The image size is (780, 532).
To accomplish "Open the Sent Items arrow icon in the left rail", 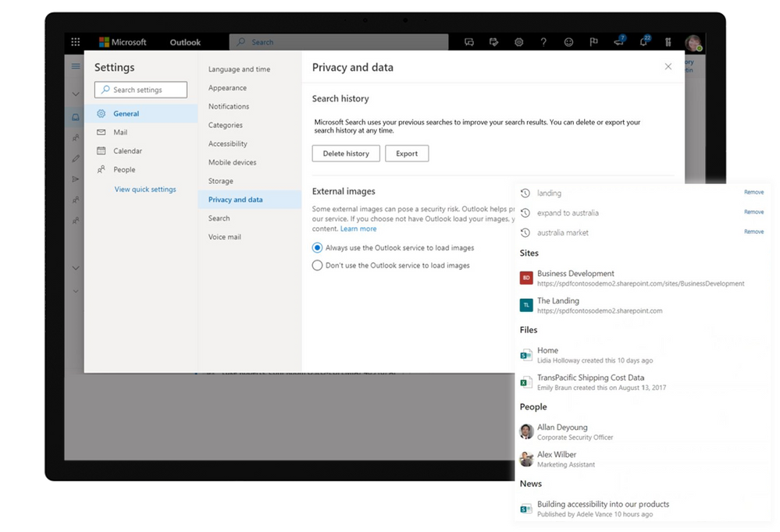I will [76, 179].
